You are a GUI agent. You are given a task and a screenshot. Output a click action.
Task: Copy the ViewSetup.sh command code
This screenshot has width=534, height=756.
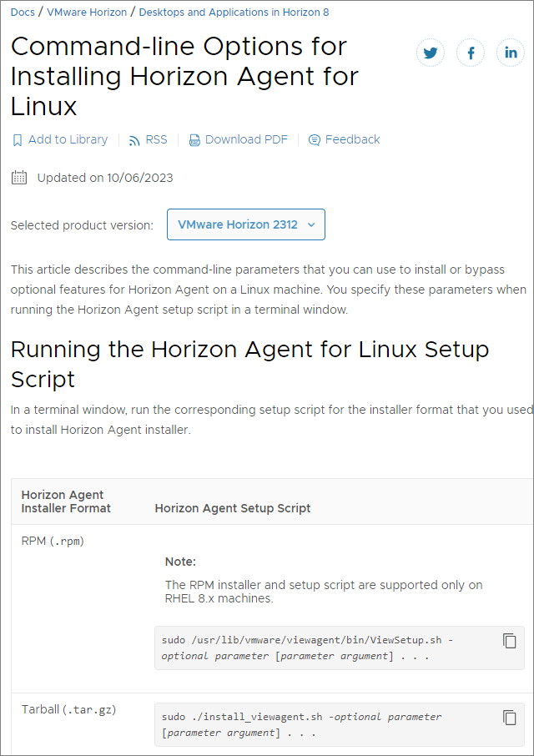pyautogui.click(x=510, y=641)
